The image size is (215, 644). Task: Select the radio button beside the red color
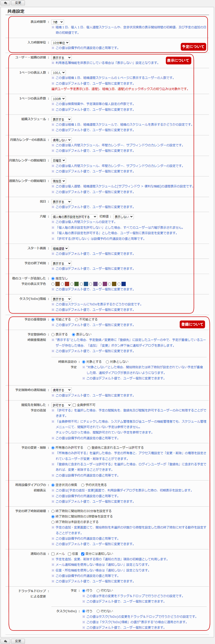pos(62,284)
